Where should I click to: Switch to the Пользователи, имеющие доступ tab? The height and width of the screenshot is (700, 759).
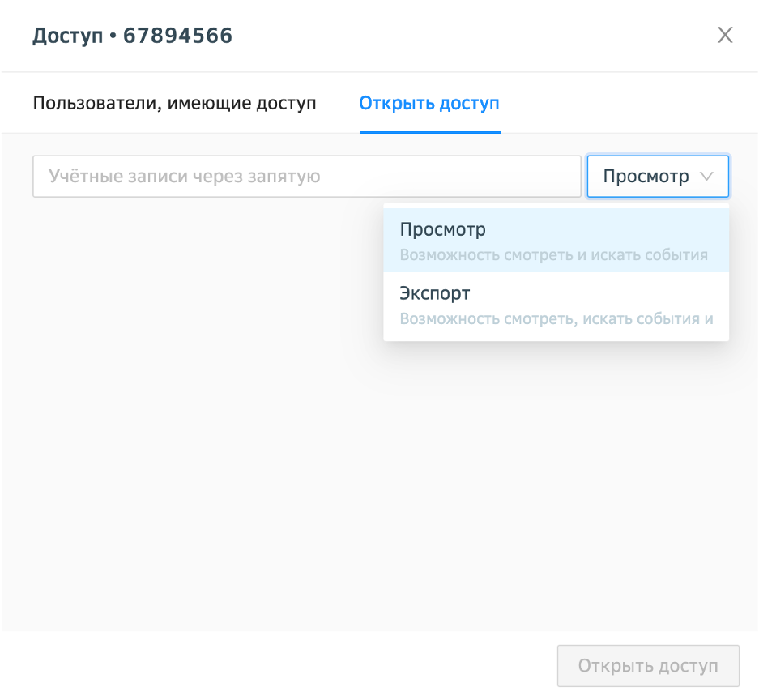coord(174,104)
